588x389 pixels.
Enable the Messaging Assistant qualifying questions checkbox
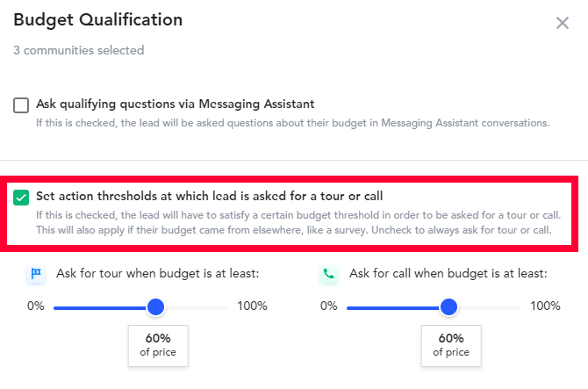pyautogui.click(x=21, y=105)
